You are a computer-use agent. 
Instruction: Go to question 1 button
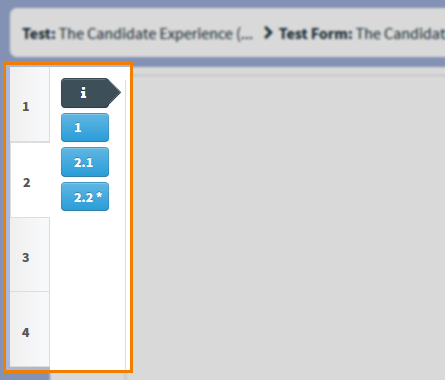pyautogui.click(x=85, y=127)
